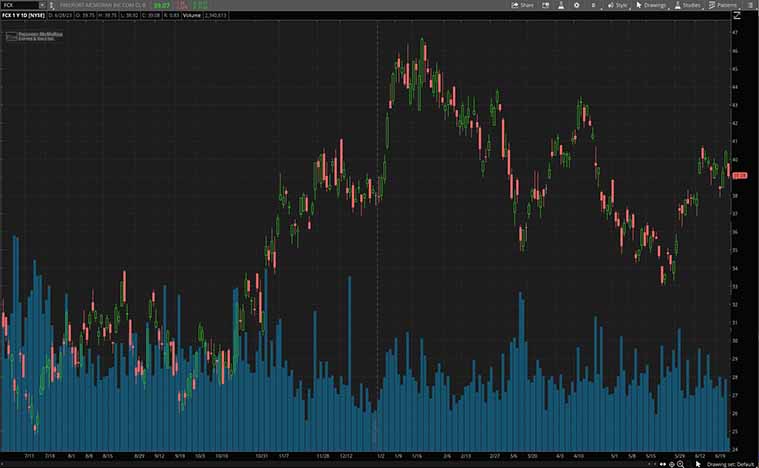
Task: Click the FCX 1 Y 1D [NYSE] chart label
Action: point(23,15)
